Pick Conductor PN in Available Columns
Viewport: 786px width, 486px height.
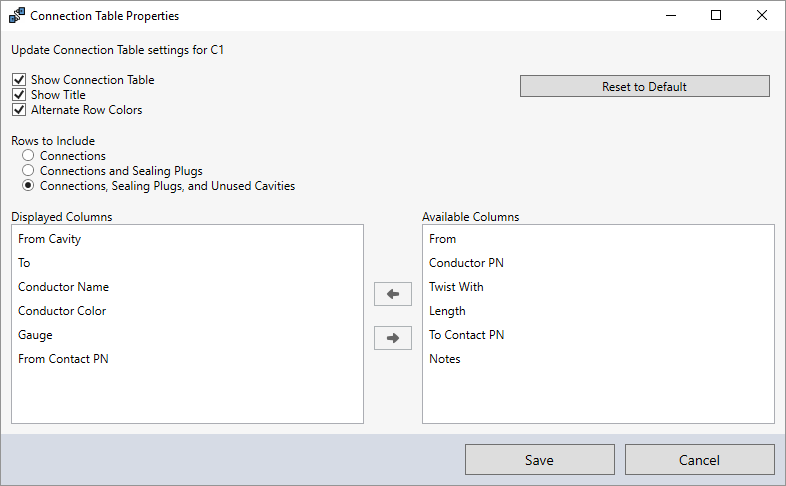pyautogui.click(x=599, y=263)
